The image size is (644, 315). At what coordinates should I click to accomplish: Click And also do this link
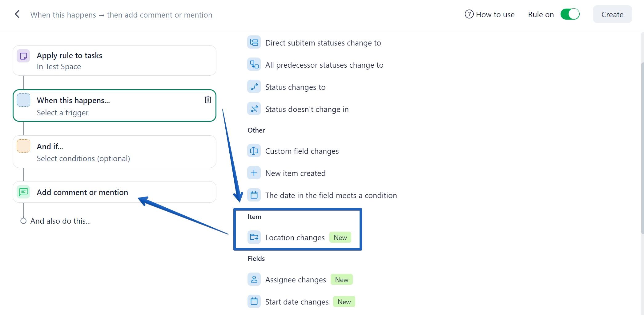(60, 221)
